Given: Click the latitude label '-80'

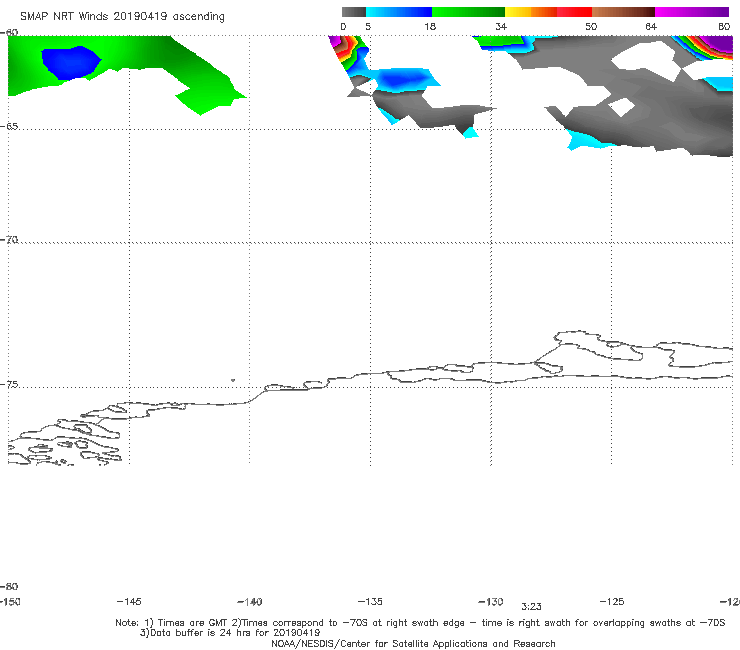Looking at the screenshot, I should coord(9,587).
